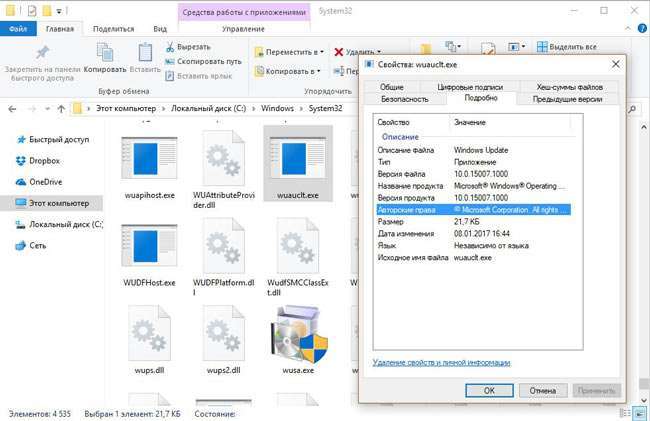The width and height of the screenshot is (650, 421).
Task: Select Описание файла property row
Action: [x=473, y=150]
